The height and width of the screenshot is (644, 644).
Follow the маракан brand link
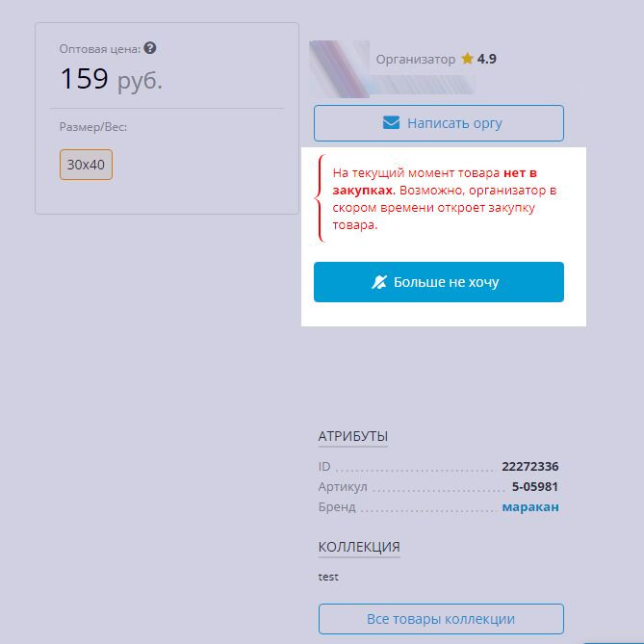click(530, 506)
